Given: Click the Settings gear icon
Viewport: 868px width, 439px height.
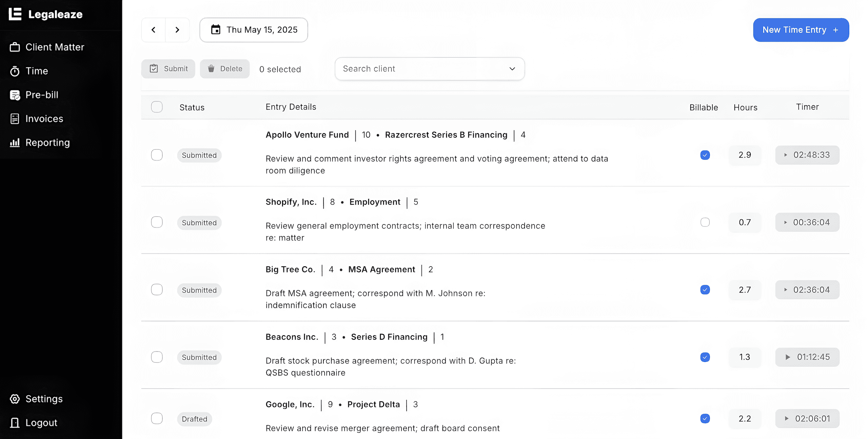Looking at the screenshot, I should 15,399.
